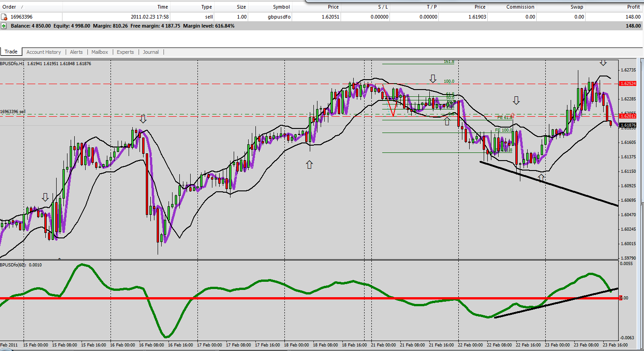Switch to the Mailbox tab
The width and height of the screenshot is (644, 351).
[x=100, y=52]
